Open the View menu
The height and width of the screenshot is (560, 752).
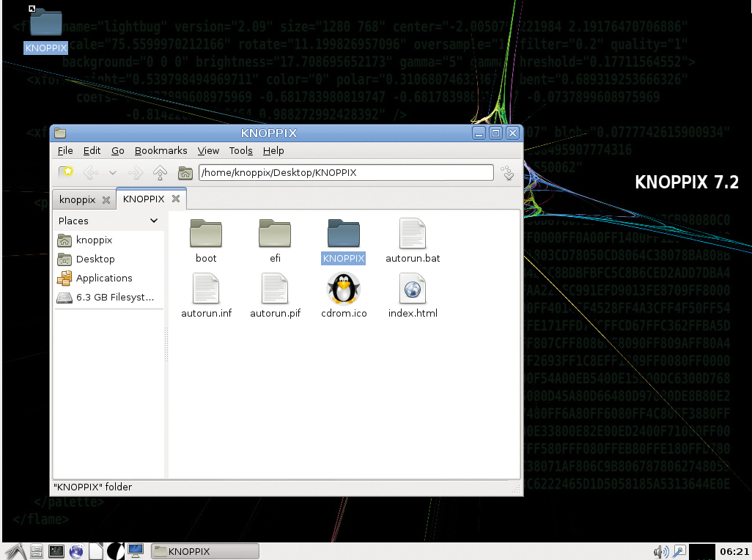pos(208,150)
